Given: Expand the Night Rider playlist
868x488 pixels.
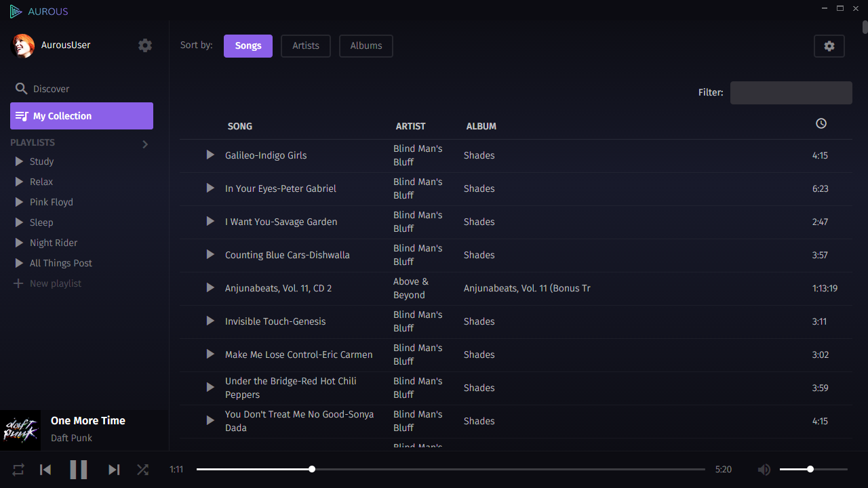Looking at the screenshot, I should [x=19, y=243].
